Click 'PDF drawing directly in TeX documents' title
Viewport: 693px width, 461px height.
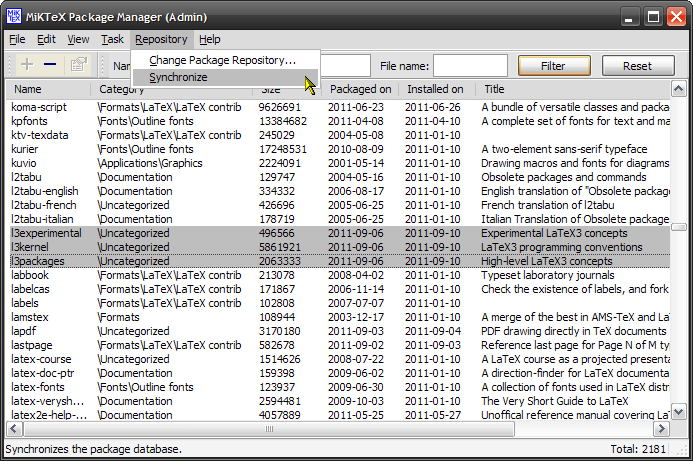(573, 331)
